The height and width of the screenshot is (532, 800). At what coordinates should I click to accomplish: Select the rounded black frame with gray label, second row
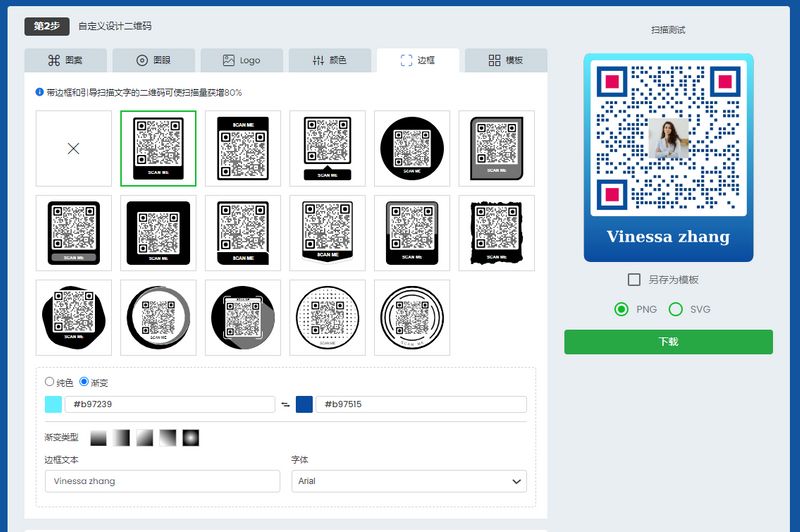[73, 233]
